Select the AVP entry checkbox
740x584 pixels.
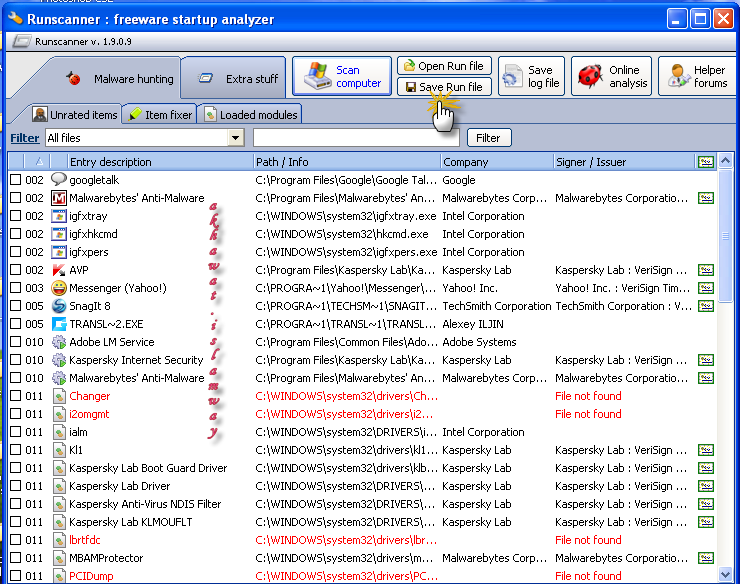(16, 270)
